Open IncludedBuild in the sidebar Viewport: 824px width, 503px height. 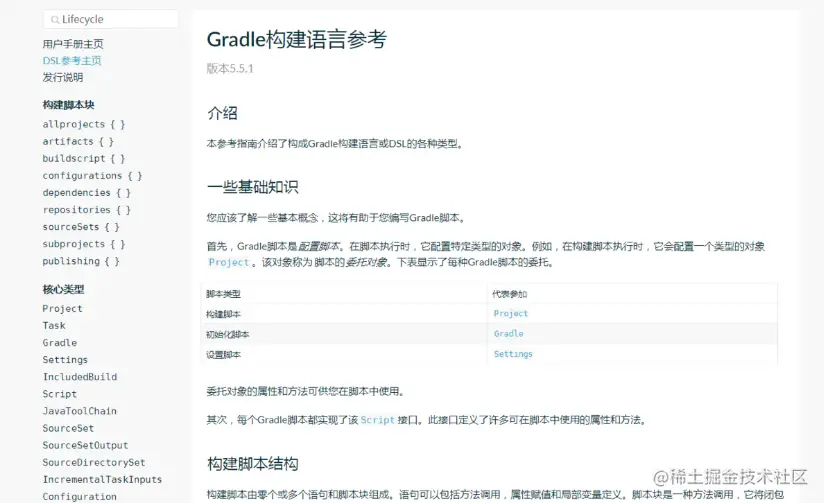[80, 377]
